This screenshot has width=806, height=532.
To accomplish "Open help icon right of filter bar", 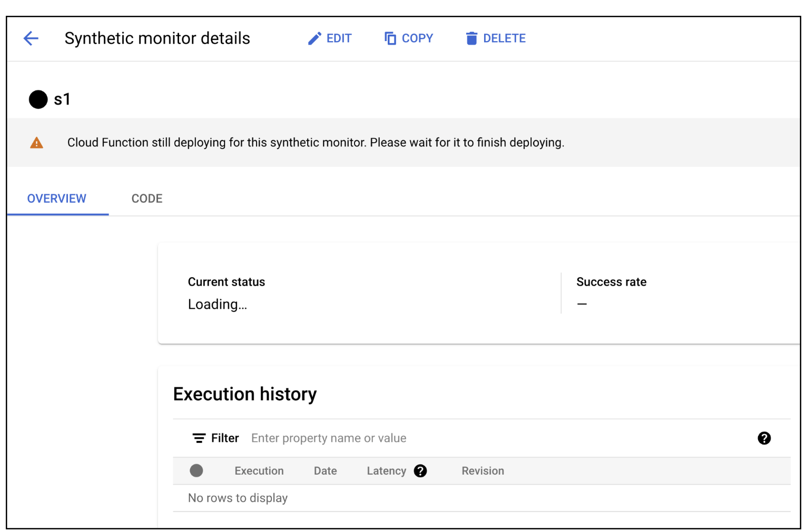I will click(x=764, y=438).
